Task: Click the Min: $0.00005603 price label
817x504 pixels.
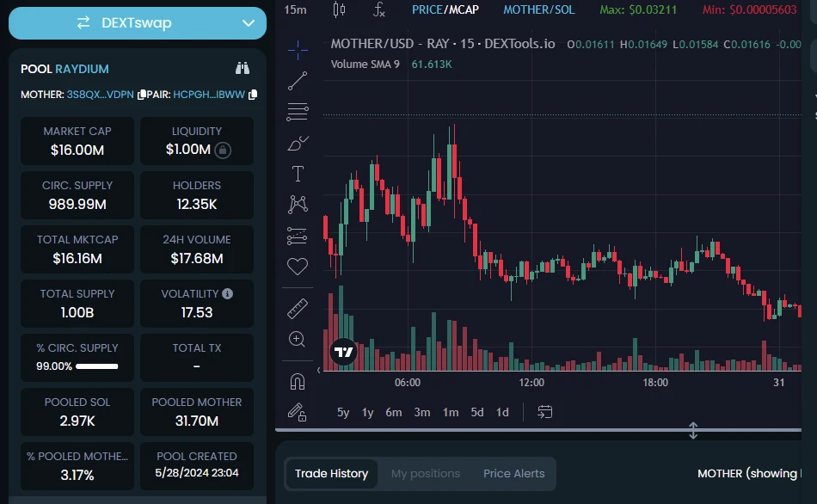Action: pos(749,9)
